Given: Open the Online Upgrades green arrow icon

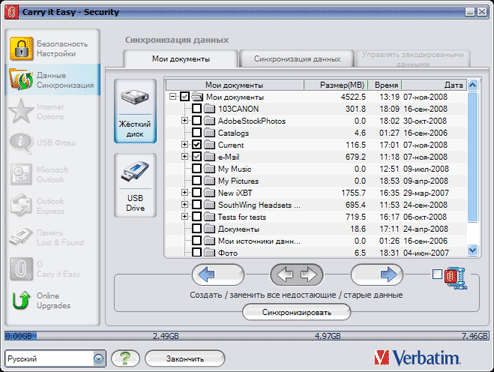Looking at the screenshot, I should point(21,300).
